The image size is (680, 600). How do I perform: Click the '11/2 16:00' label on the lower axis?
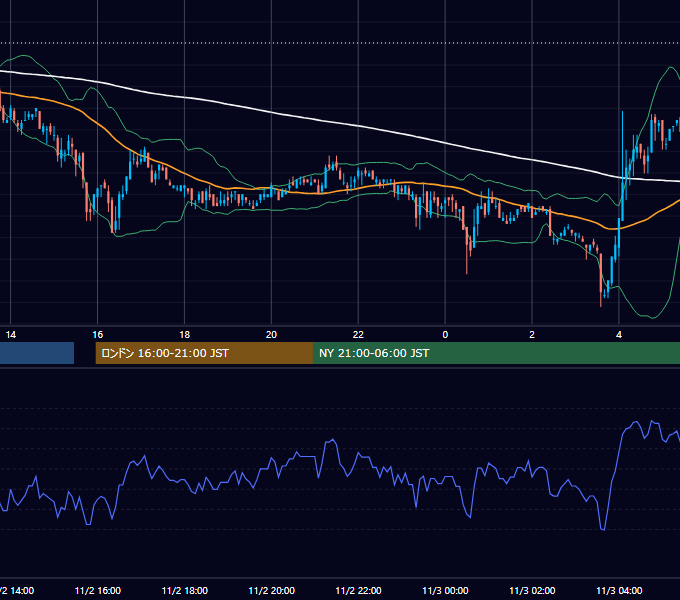pyautogui.click(x=98, y=591)
